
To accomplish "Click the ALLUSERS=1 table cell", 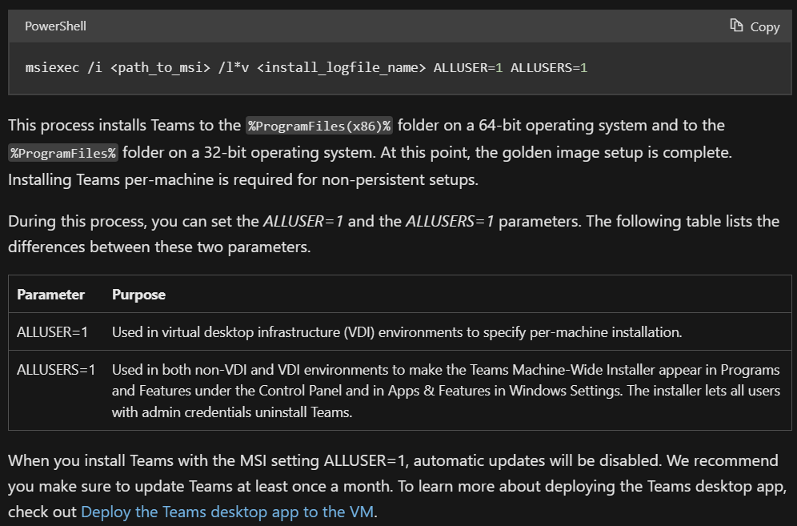I will point(57,369).
